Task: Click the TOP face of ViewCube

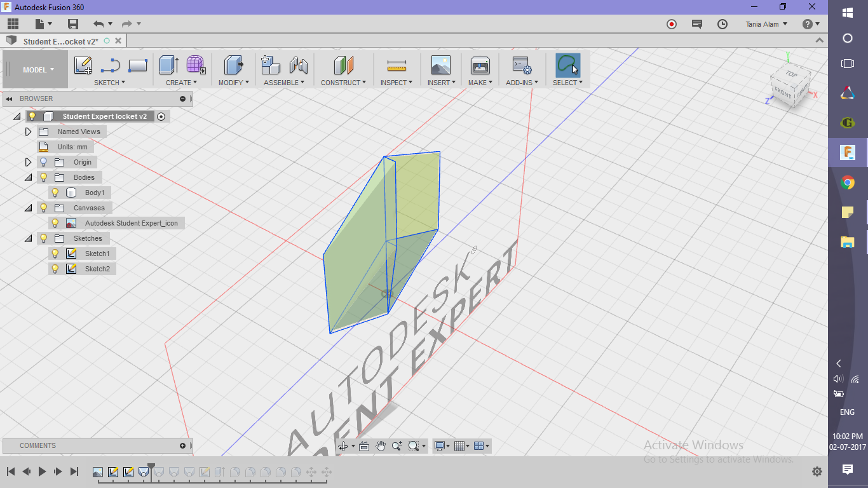Action: 790,74
